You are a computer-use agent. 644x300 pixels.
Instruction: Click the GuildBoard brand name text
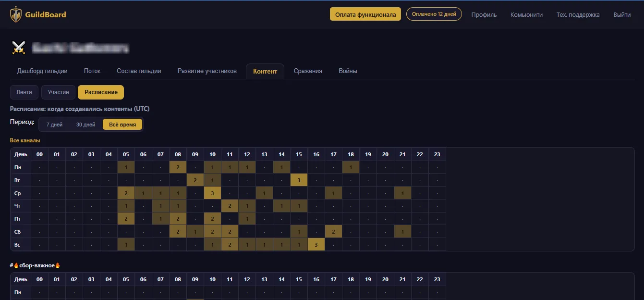coord(47,14)
